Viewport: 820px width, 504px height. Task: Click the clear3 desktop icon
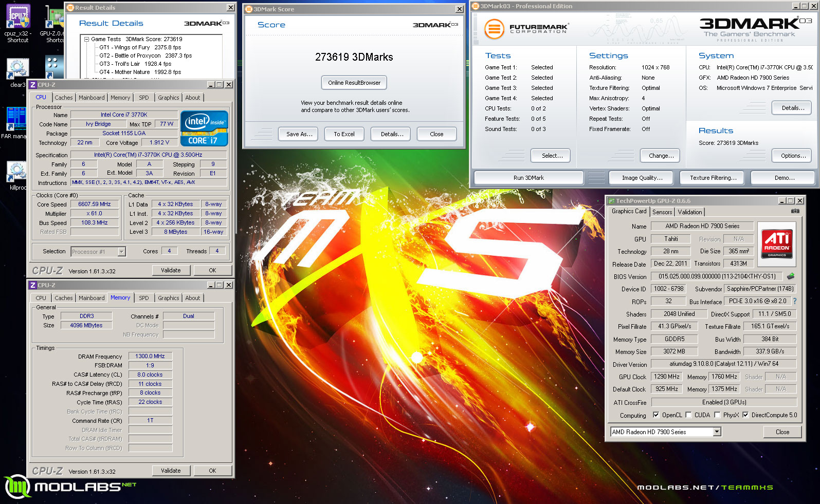click(17, 69)
